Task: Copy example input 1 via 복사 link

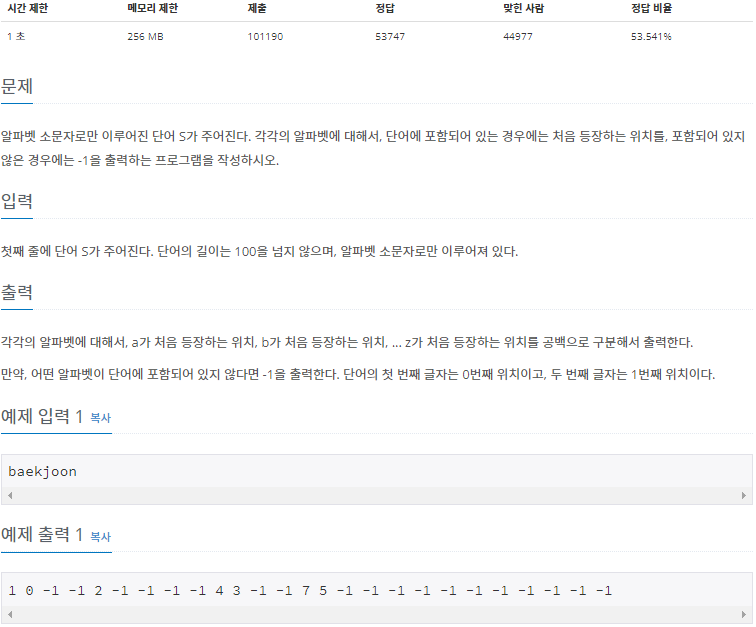Action: coord(100,418)
